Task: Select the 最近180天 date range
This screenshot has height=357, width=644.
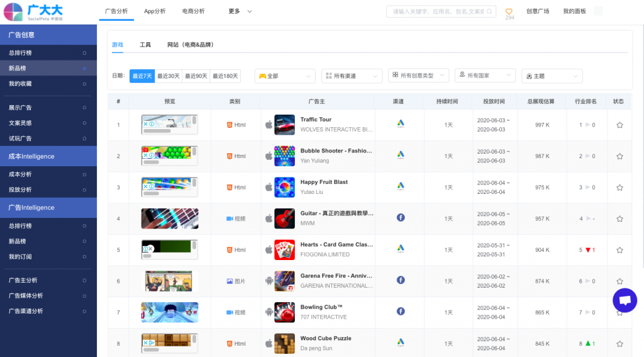Action: pos(225,76)
